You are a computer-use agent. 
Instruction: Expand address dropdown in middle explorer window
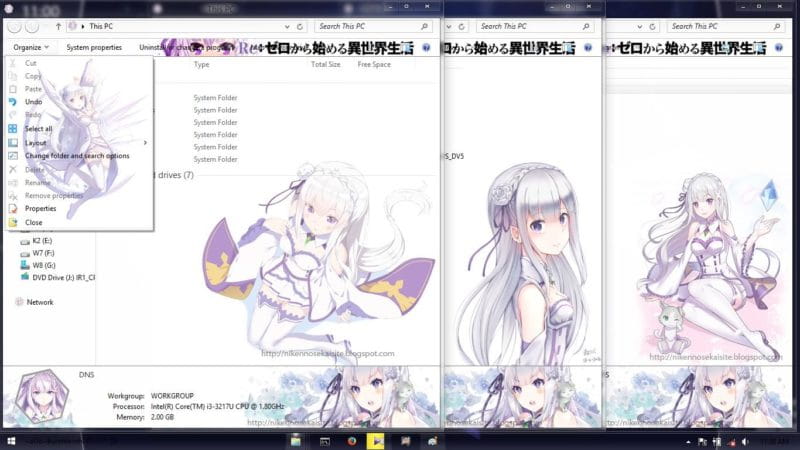(449, 27)
